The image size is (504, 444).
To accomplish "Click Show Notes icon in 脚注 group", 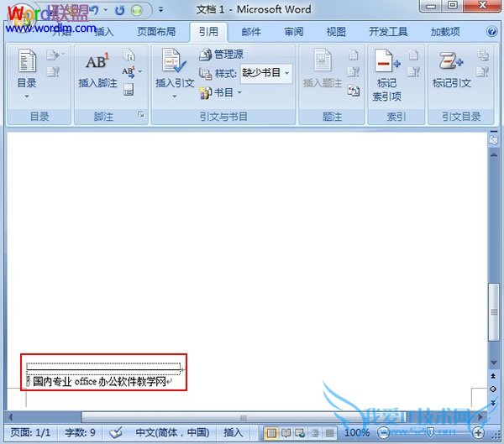I will [129, 89].
